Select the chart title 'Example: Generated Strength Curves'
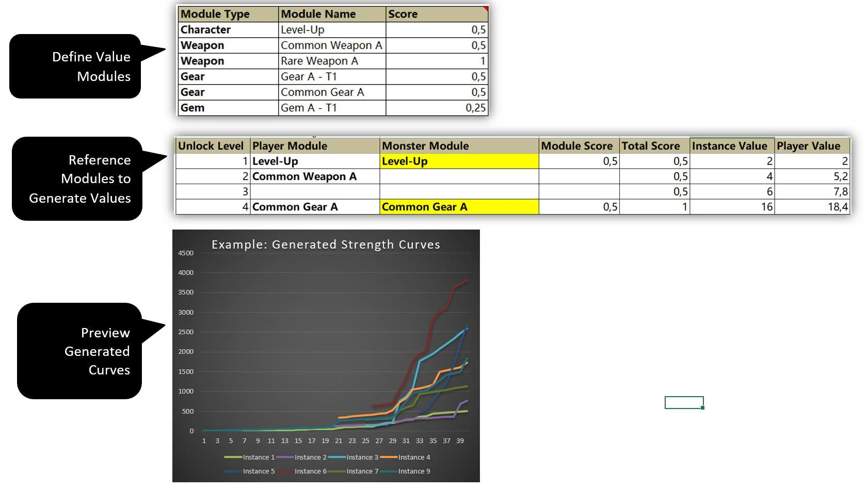The width and height of the screenshot is (868, 490). click(x=326, y=244)
